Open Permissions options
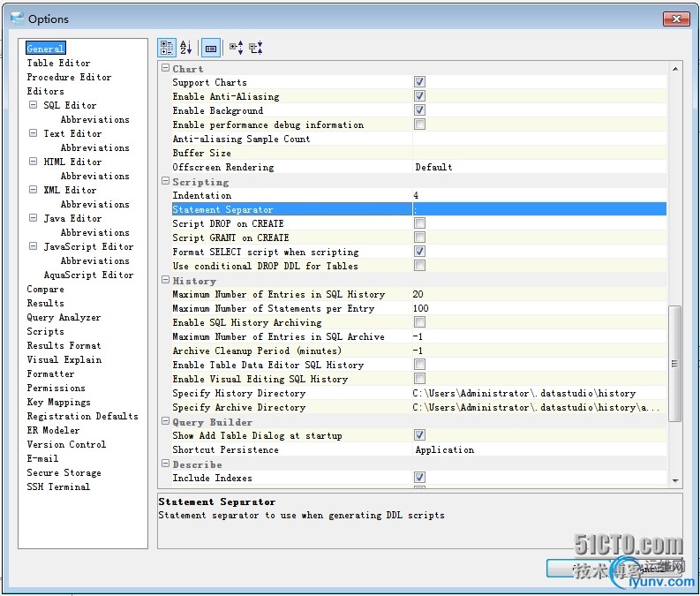The height and width of the screenshot is (596, 700). 56,388
